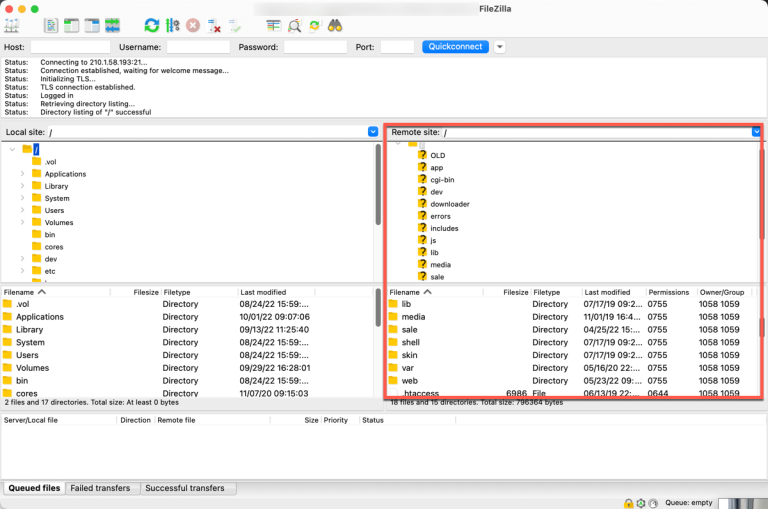Screen dimensions: 768x509
Task: Sort remote list by Owner/Group header
Action: [x=722, y=292]
